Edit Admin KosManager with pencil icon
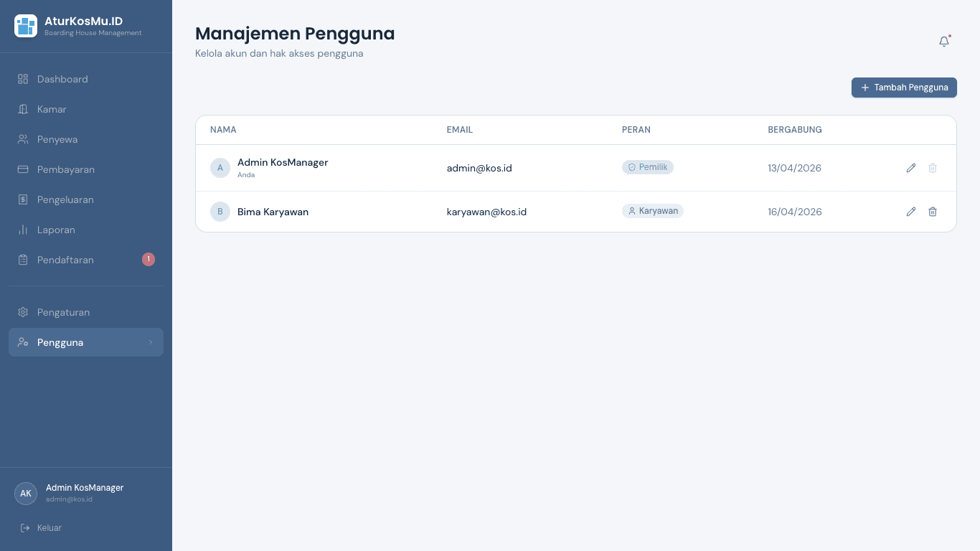980x551 pixels. click(x=911, y=168)
